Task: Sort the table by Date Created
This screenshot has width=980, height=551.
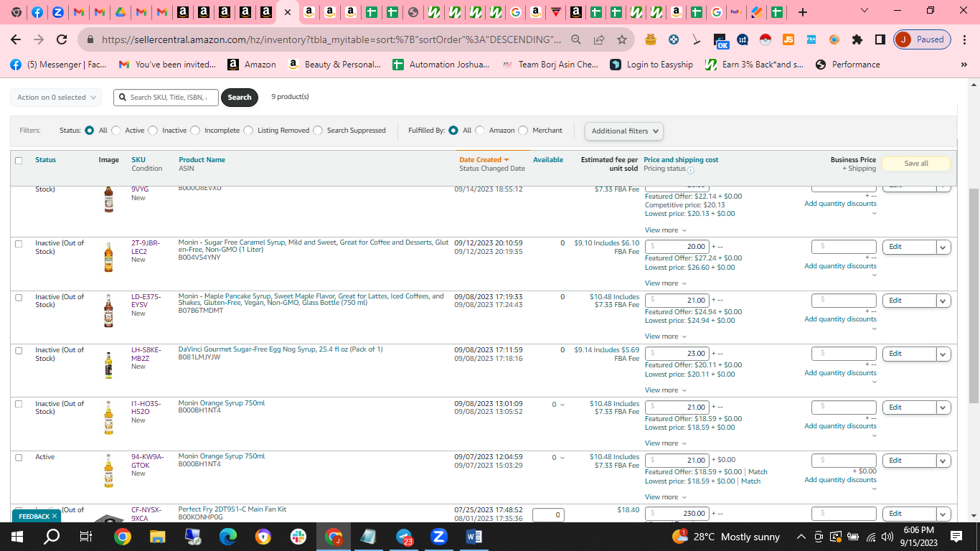Action: [x=484, y=160]
